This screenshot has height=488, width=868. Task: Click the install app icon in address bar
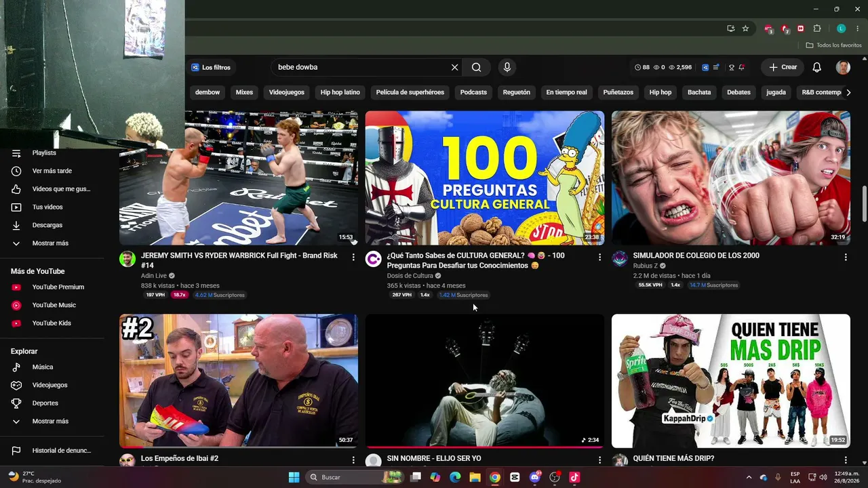730,28
